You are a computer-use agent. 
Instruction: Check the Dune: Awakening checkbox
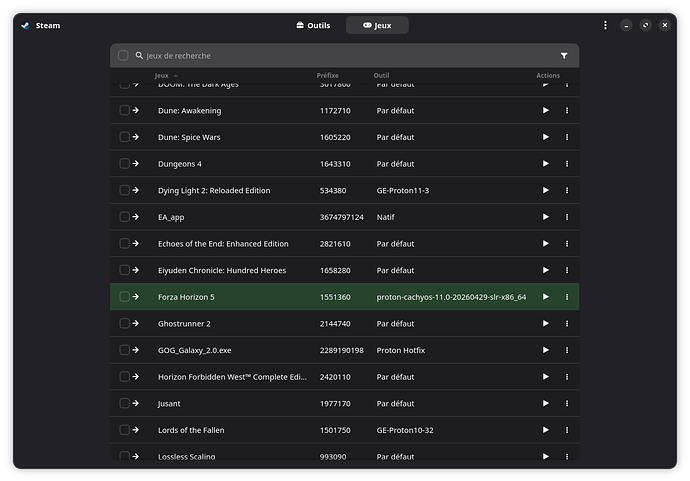[125, 110]
